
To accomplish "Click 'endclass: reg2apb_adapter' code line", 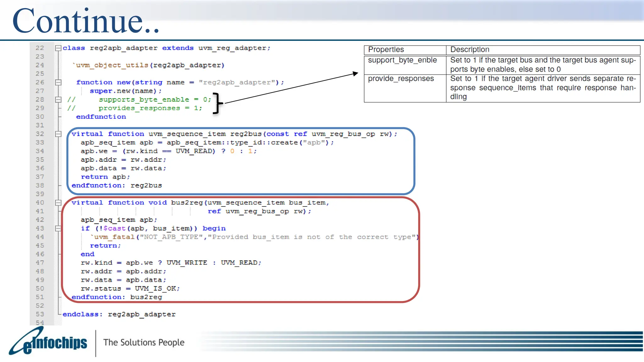I will 119,314.
